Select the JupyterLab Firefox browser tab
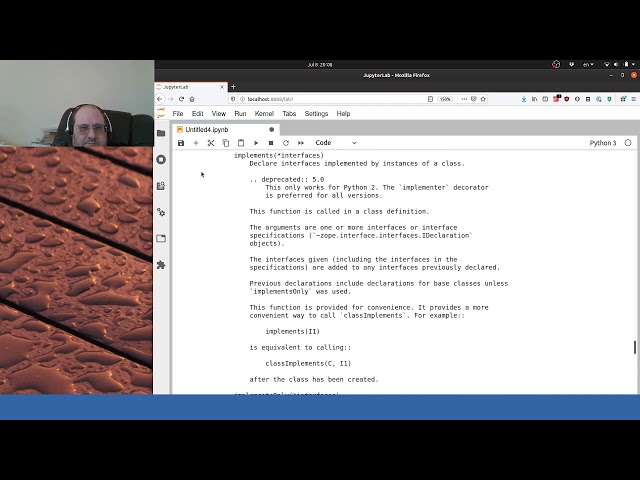 pos(190,87)
